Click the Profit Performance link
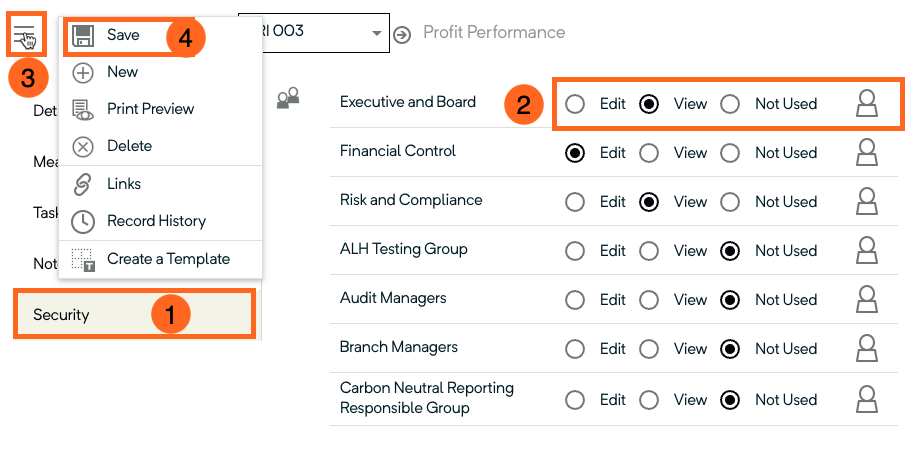The image size is (916, 452). (494, 32)
